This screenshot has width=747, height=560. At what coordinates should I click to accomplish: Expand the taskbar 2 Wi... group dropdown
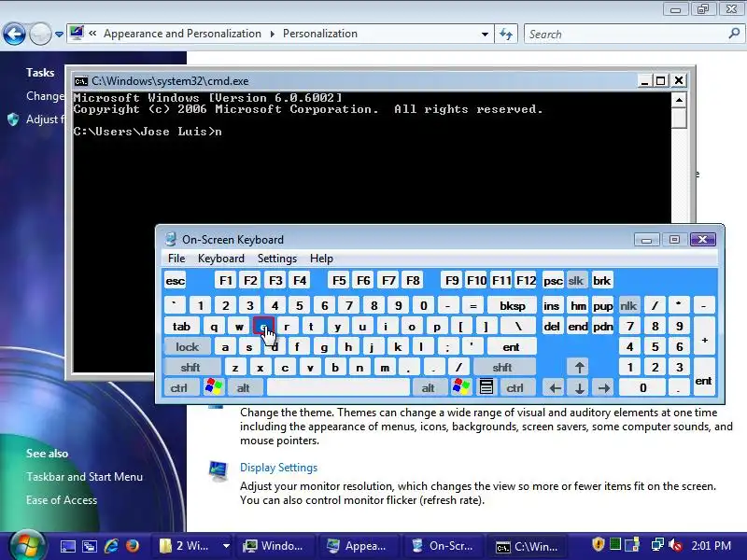226,546
